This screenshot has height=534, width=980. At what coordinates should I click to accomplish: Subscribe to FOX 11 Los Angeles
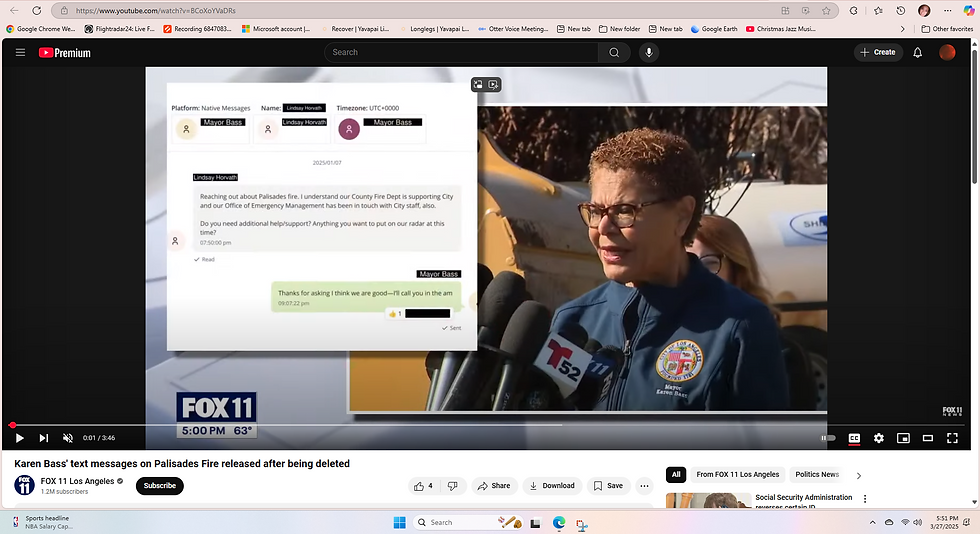[x=159, y=486]
